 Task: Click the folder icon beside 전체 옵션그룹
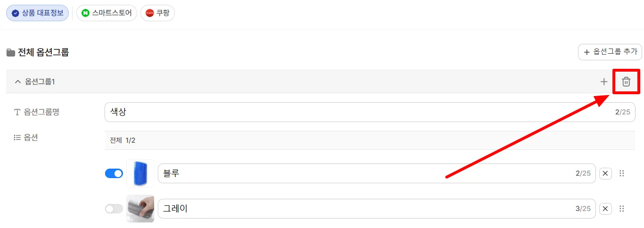10,53
